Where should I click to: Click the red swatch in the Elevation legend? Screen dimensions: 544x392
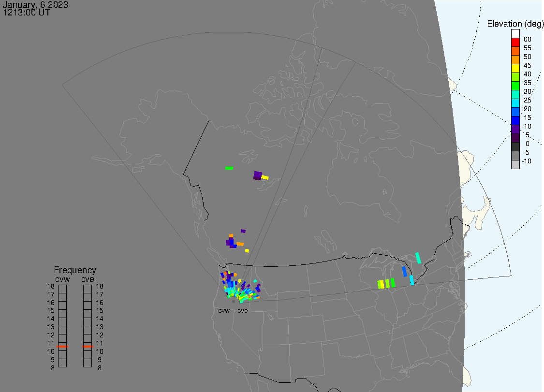515,43
